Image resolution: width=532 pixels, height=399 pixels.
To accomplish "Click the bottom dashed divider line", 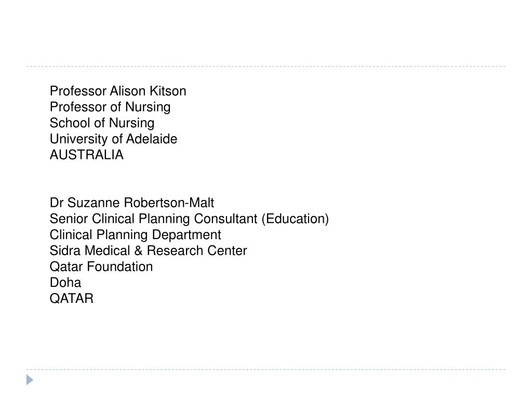I will 266,369.
